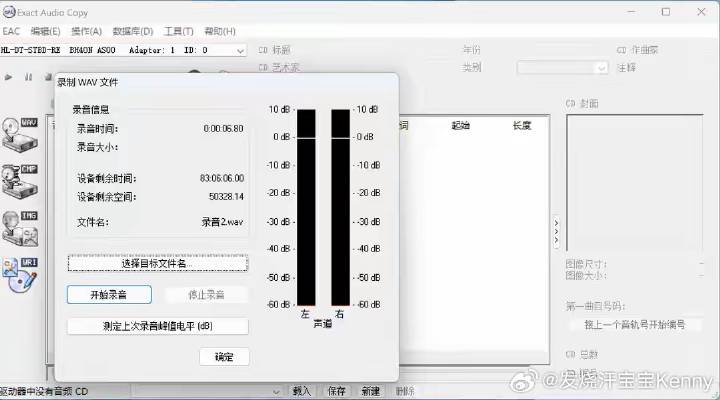Image resolution: width=720 pixels, height=400 pixels.
Task: Click the 长度 column header
Action: click(x=522, y=126)
